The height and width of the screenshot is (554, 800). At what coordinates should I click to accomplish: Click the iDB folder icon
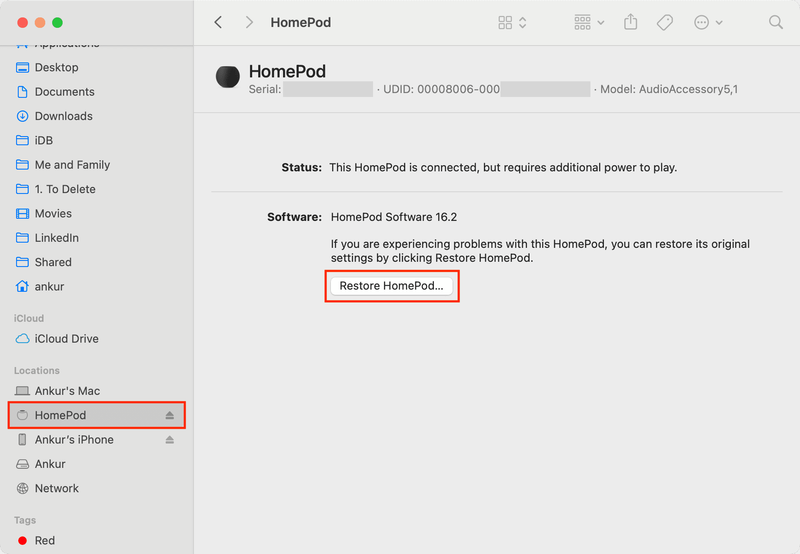(22, 140)
